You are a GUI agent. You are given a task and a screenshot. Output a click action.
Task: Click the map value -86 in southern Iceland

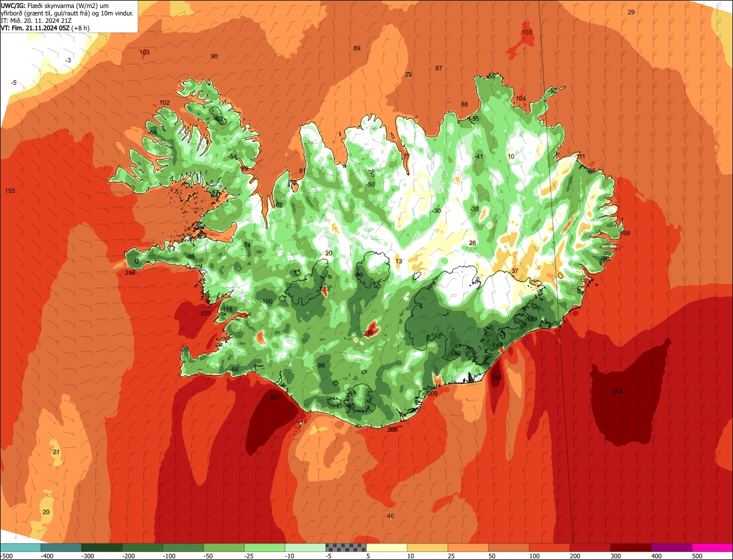[x=321, y=365]
